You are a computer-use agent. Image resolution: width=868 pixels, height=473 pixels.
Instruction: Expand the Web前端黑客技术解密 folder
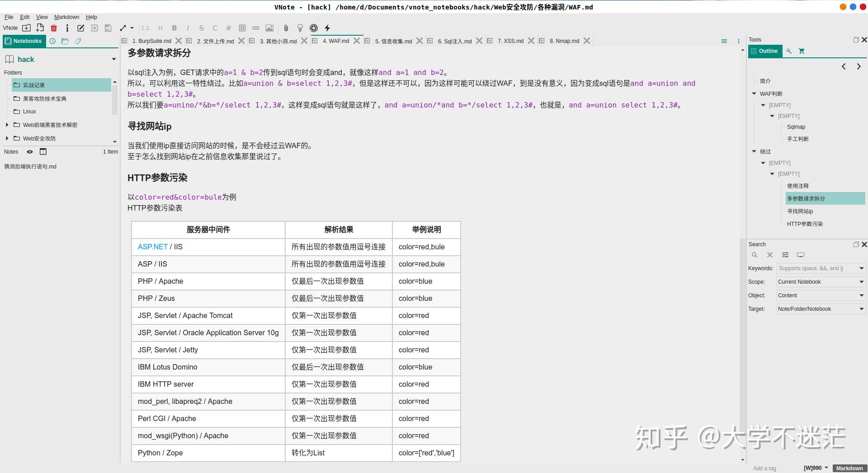tap(7, 125)
